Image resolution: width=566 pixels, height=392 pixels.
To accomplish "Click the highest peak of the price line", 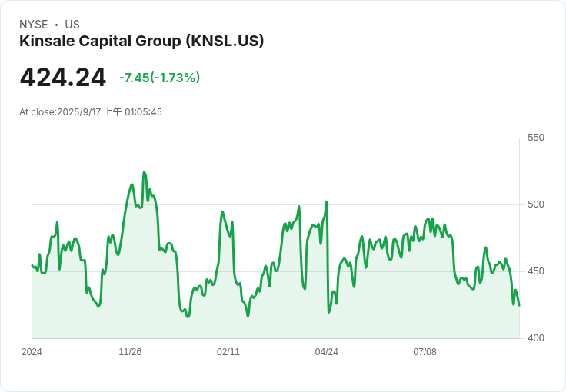I will 145,172.
